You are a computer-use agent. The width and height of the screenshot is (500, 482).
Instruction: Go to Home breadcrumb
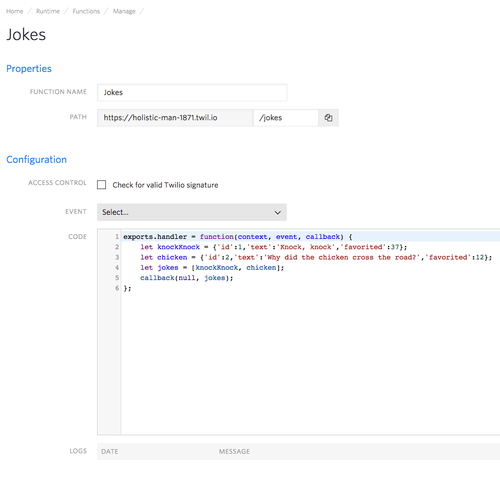click(15, 11)
